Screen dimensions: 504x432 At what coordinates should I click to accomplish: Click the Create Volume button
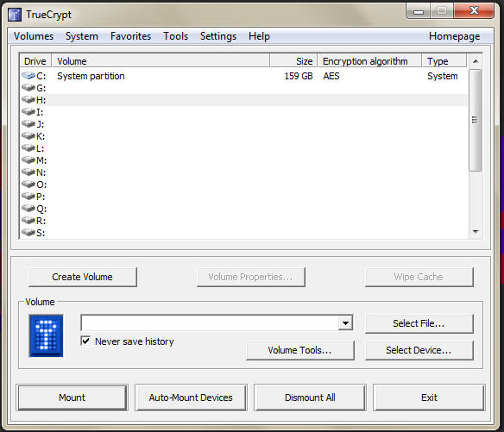click(x=83, y=277)
